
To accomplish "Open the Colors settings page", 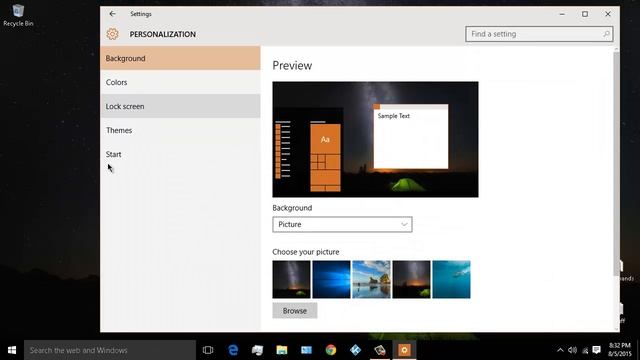I will 180,82.
